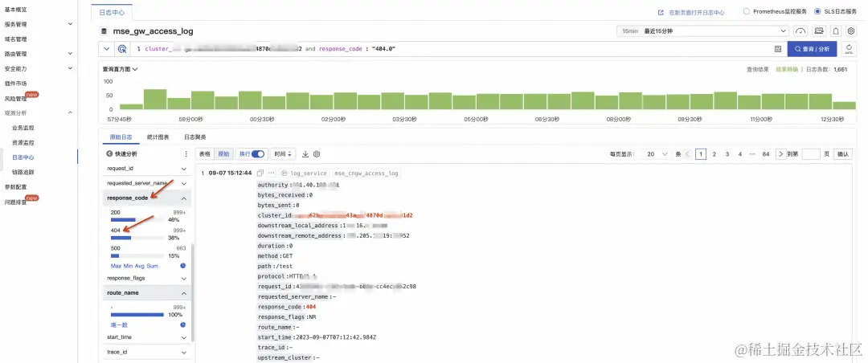Go to page 84
The height and width of the screenshot is (363, 868).
click(x=766, y=154)
